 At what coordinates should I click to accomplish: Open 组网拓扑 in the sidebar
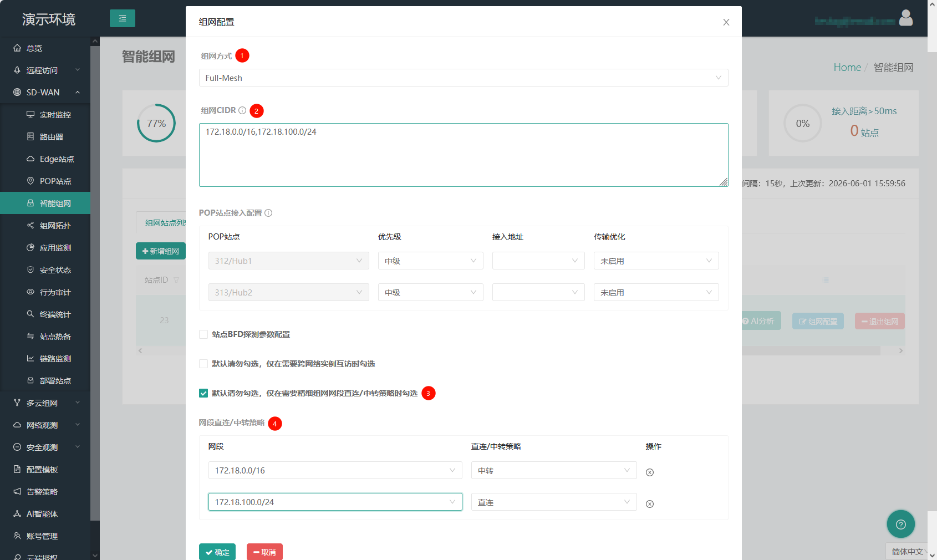[x=45, y=226]
